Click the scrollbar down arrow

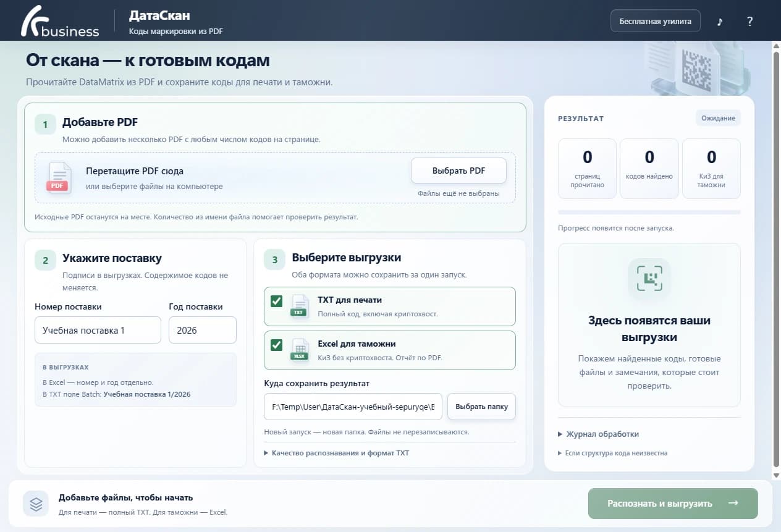[776, 475]
